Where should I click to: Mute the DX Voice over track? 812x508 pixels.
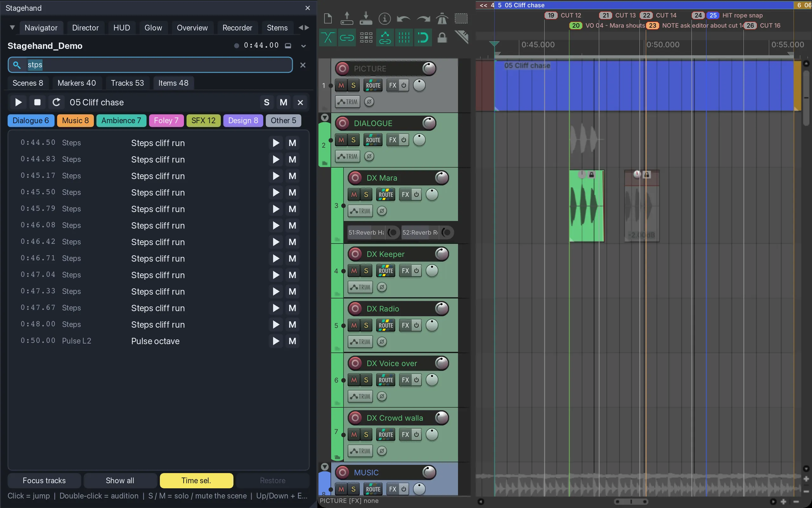[354, 380]
